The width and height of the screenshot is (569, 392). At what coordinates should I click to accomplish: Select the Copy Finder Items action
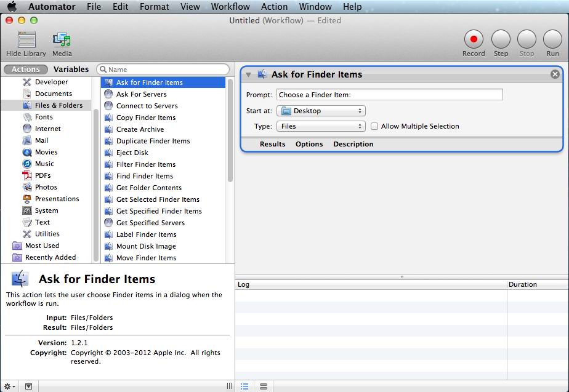pos(163,118)
